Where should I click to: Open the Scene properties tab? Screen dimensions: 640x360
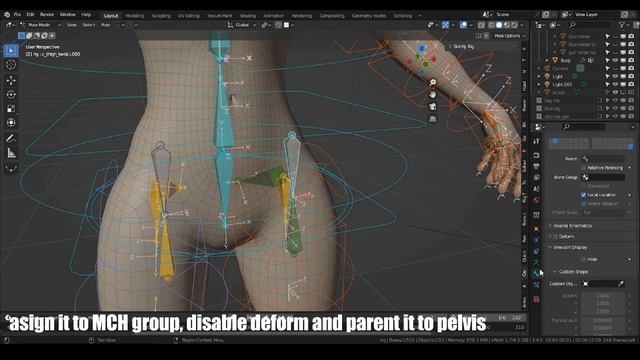coord(536,189)
